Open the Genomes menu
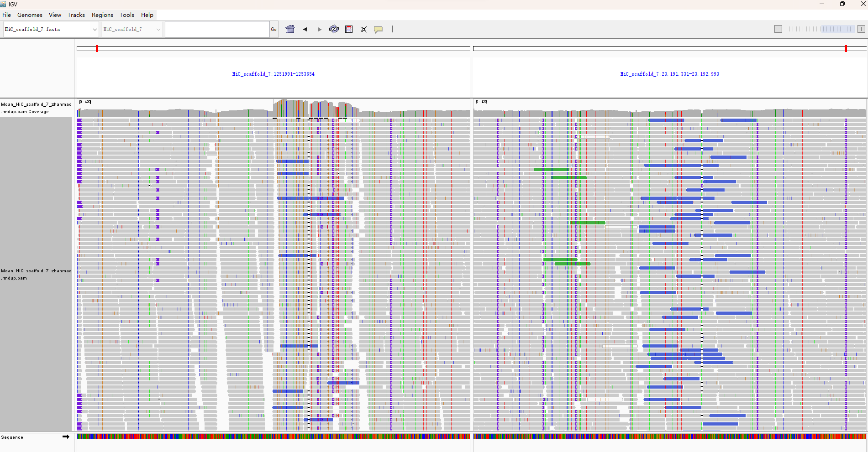Screen dimensions: 868x452 (30, 15)
